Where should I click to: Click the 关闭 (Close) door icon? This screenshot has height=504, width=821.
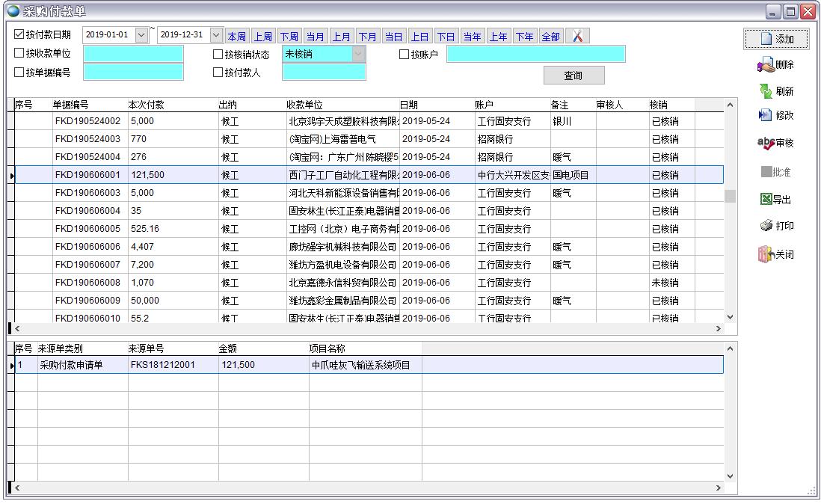pos(766,254)
